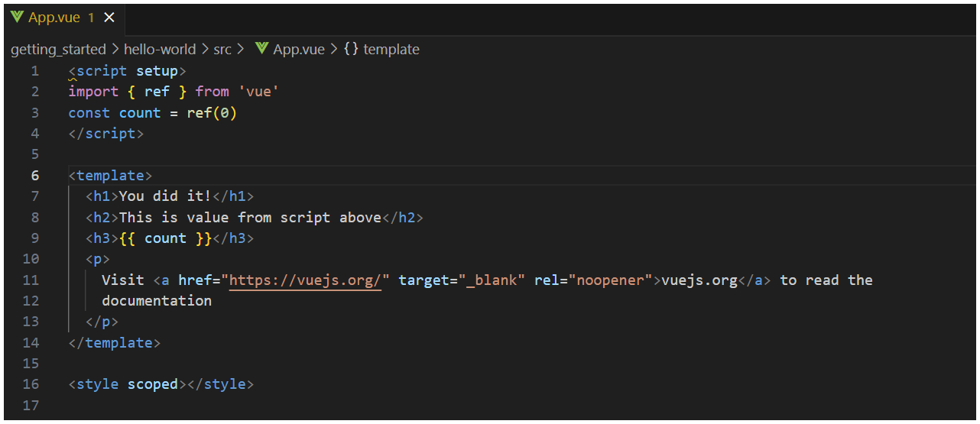Click the Vue icon in the breadcrumb
Viewport: 980px width, 424px height.
[x=262, y=50]
